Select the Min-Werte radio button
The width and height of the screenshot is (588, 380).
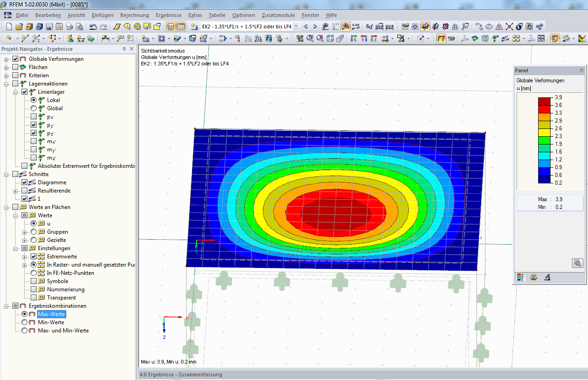(x=25, y=322)
